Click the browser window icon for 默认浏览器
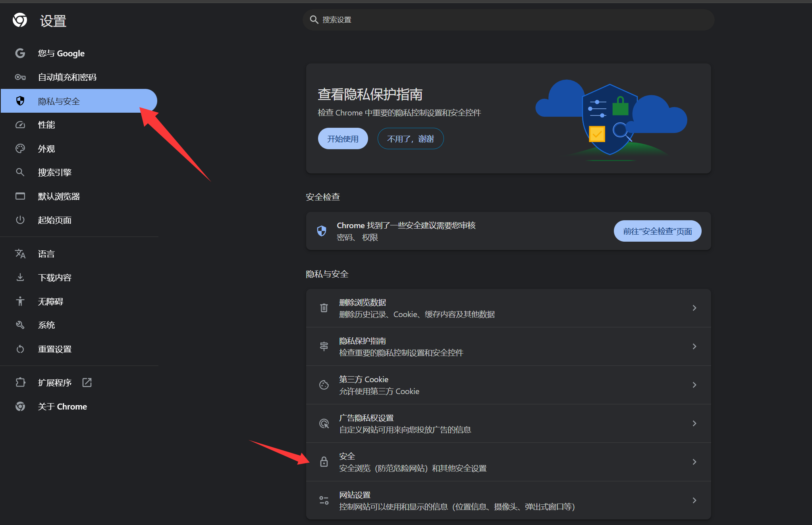This screenshot has height=525, width=812. point(20,196)
